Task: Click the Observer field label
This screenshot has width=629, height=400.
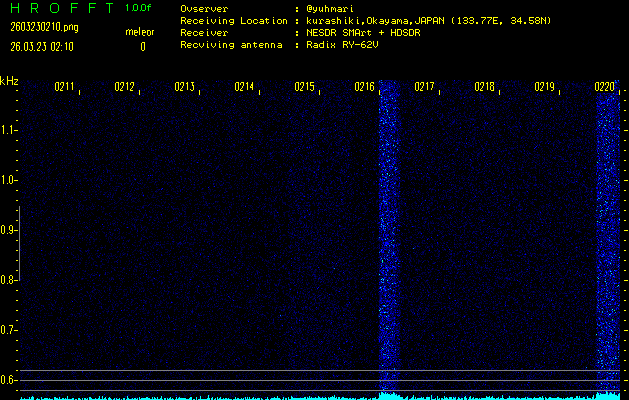Action: (x=204, y=9)
